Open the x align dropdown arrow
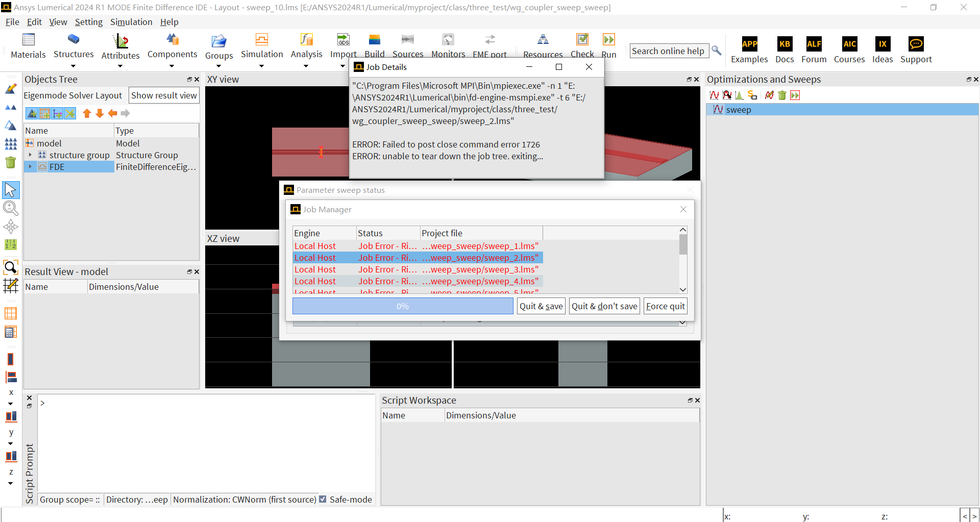 pos(11,404)
